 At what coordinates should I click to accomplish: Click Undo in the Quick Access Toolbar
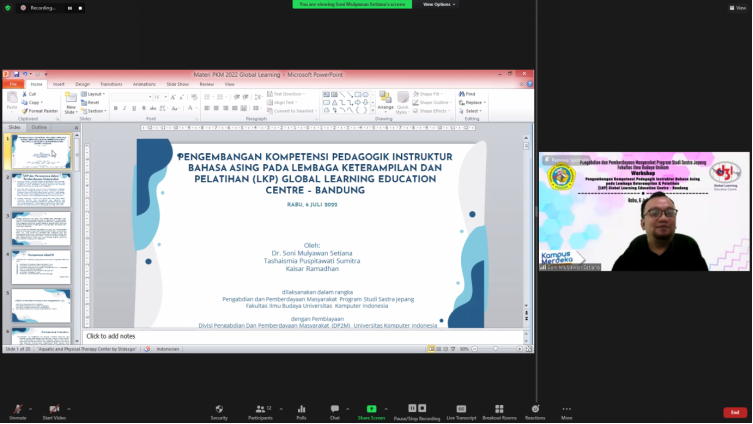(x=25, y=74)
